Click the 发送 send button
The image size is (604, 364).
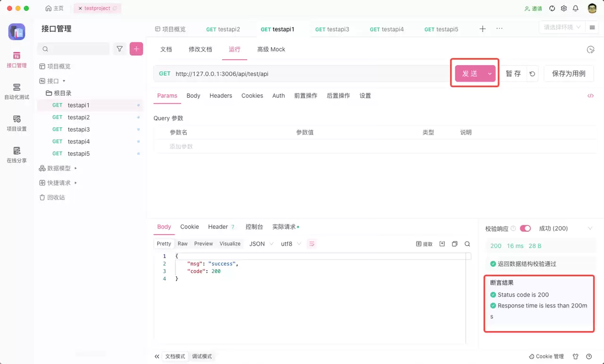pos(470,74)
